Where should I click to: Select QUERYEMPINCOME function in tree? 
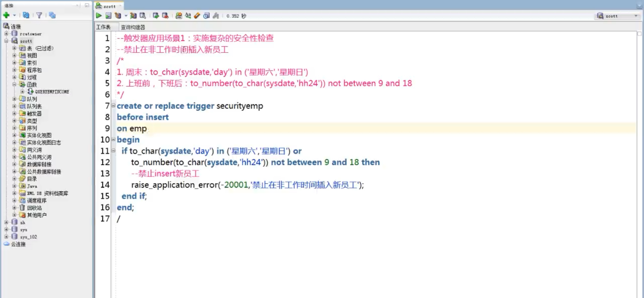pos(52,92)
